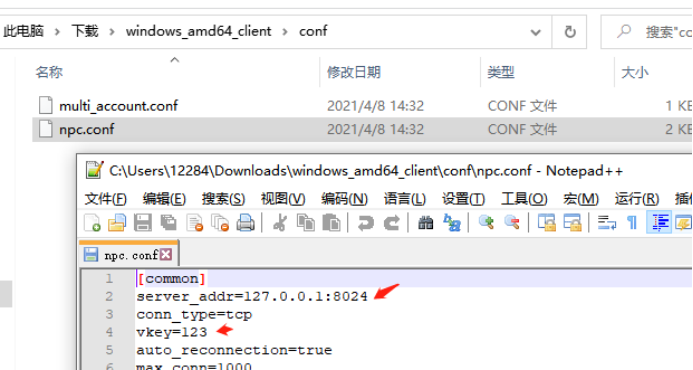Click the server_addr=127.0.0.1:8024 line
693x370 pixels.
252,296
